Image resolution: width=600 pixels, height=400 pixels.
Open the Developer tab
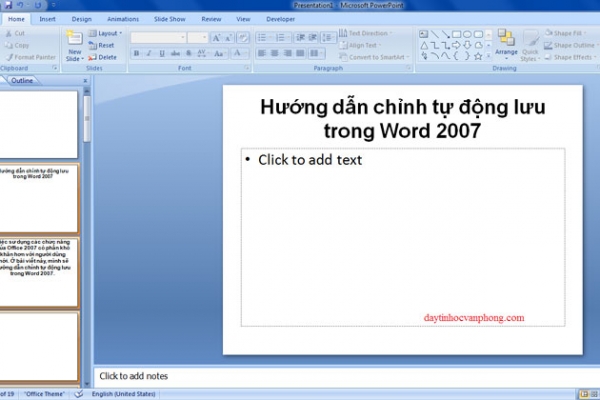(x=280, y=19)
